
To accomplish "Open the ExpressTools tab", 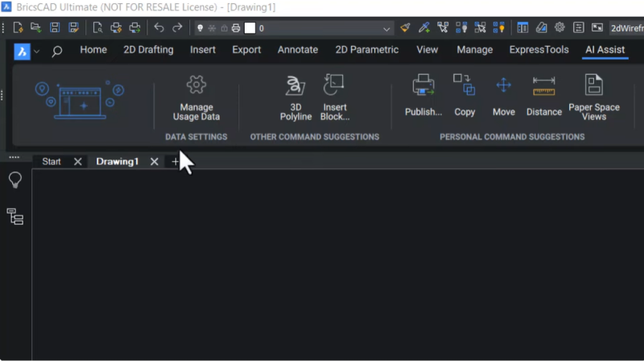I will [539, 50].
